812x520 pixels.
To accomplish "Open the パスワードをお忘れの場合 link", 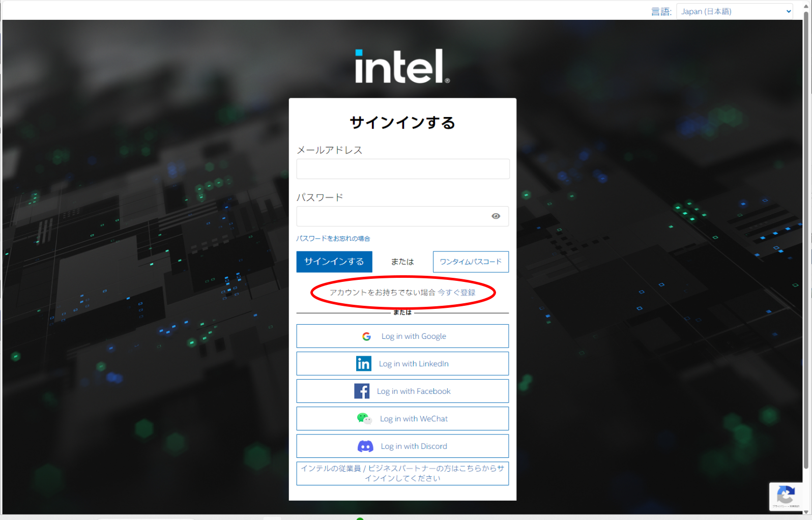I will [x=333, y=239].
